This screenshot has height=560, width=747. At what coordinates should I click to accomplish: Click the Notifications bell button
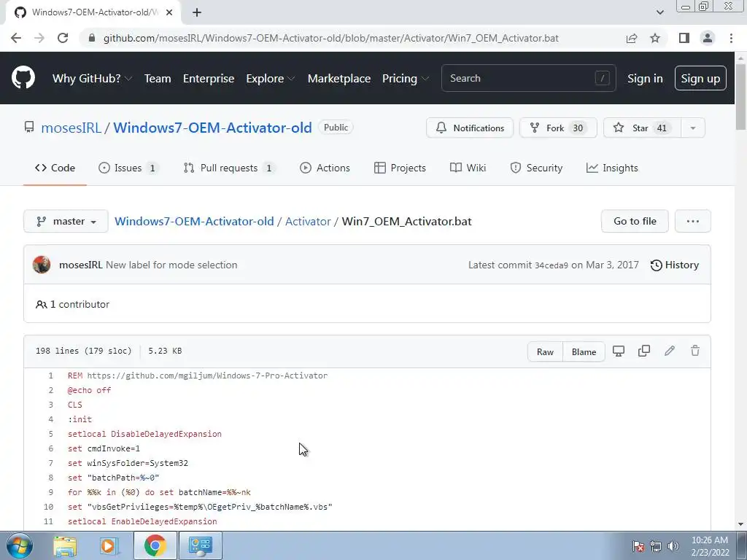(x=470, y=128)
